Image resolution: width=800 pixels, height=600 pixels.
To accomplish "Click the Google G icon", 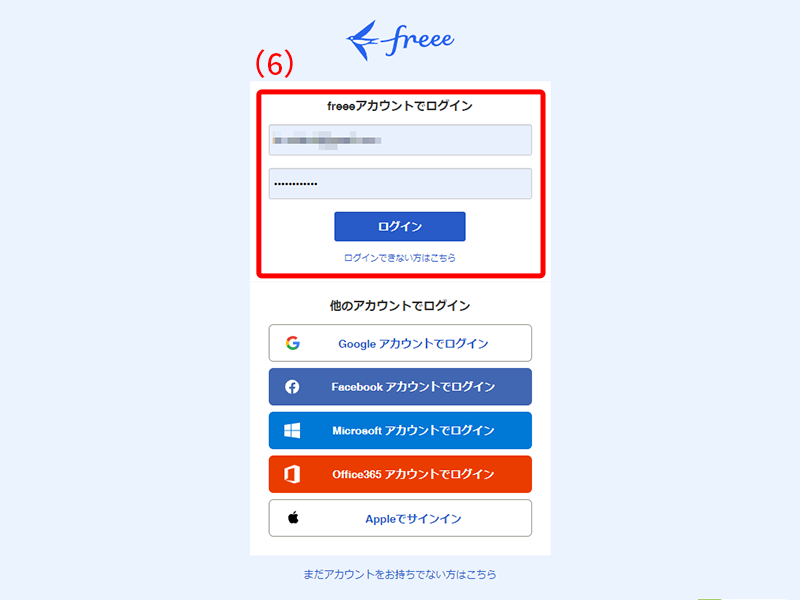I will [x=292, y=343].
